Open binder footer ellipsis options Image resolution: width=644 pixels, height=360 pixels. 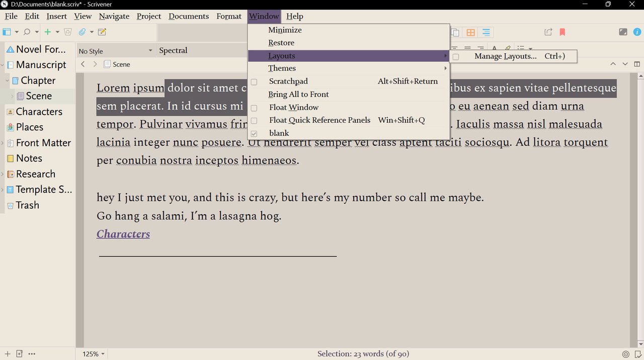click(32, 353)
